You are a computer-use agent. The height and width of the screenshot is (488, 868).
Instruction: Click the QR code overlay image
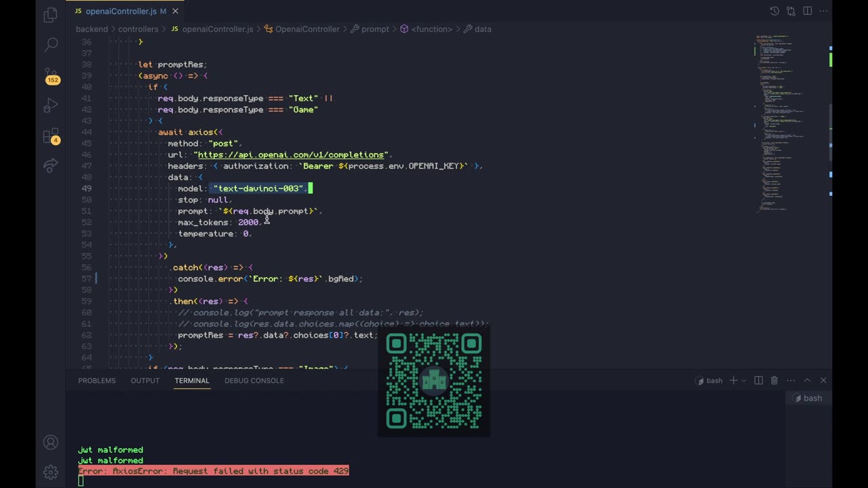pyautogui.click(x=434, y=381)
